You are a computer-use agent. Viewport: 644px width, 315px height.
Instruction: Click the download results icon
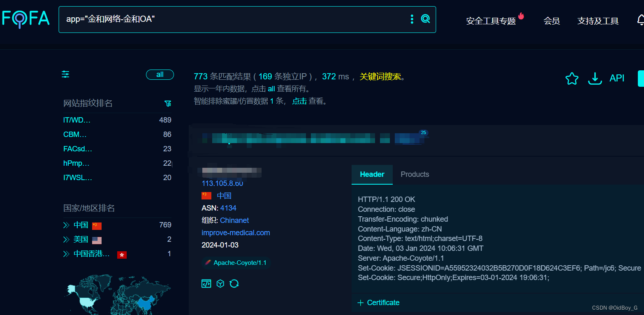(x=595, y=78)
